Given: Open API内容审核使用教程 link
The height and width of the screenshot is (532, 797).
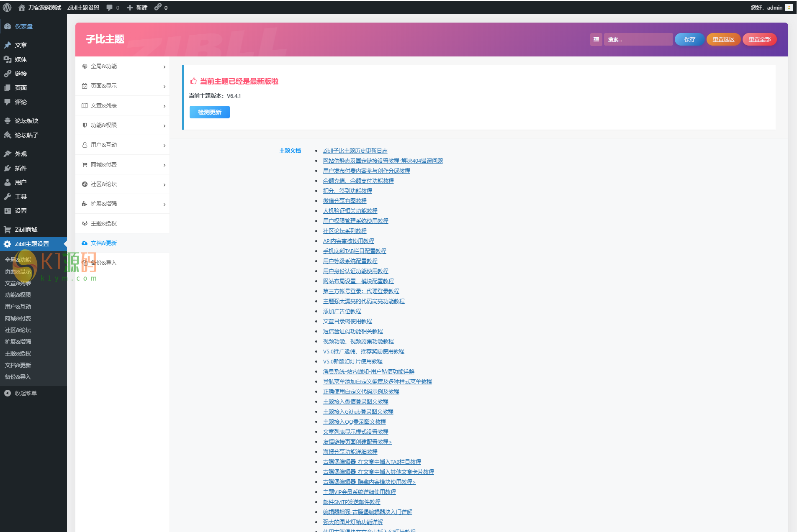Looking at the screenshot, I should pyautogui.click(x=348, y=241).
